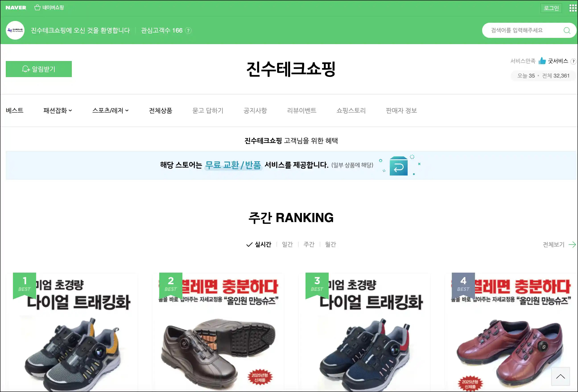Open the Naver apps grid menu
Screen dimensions: 578x392
coord(573,8)
